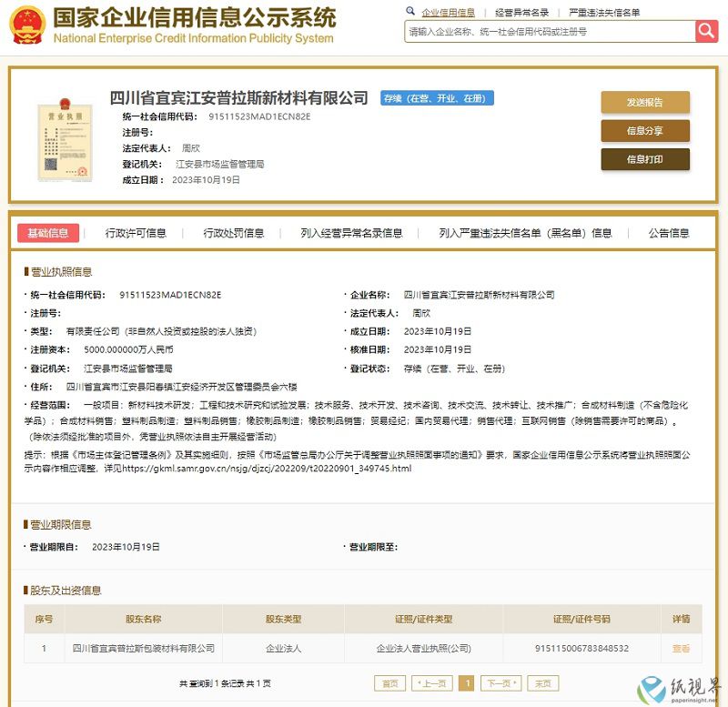Click the red search magnifier button
Screen dimensions: 728x707
pyautogui.click(x=707, y=31)
